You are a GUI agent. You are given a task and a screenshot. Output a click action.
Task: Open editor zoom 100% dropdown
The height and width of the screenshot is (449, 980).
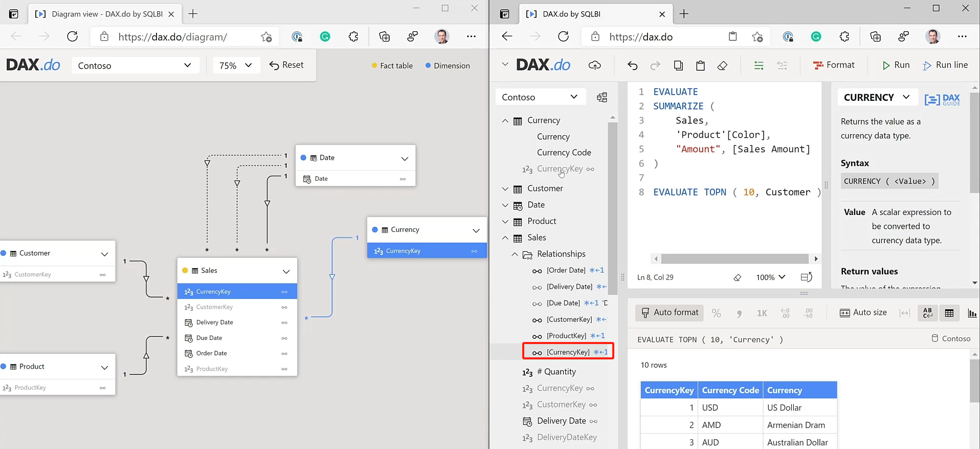[770, 277]
